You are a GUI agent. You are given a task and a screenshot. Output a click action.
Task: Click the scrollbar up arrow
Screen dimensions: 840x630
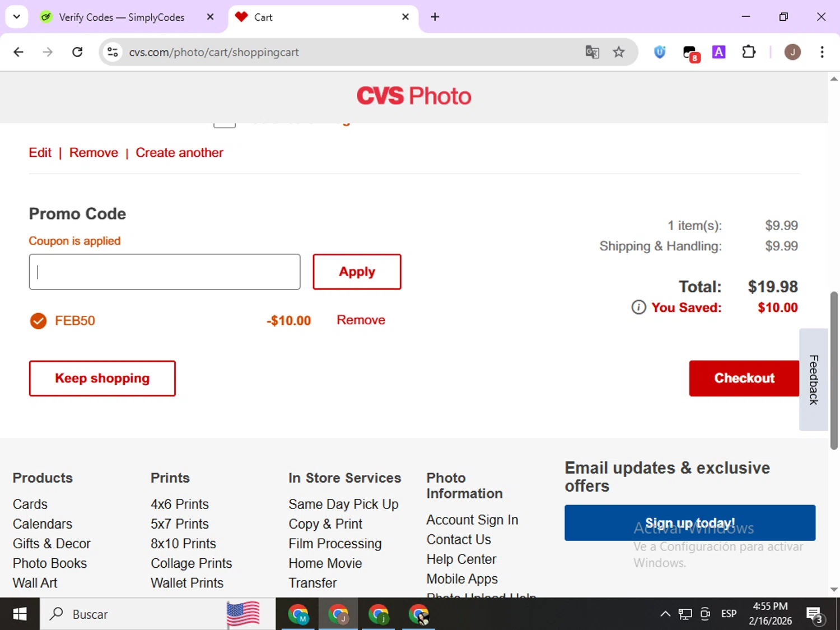(x=834, y=79)
